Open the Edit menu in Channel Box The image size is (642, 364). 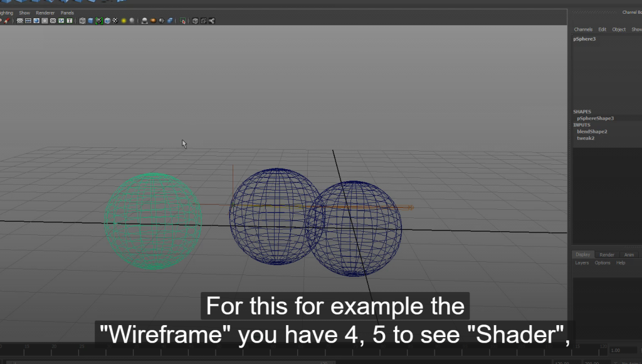point(603,29)
